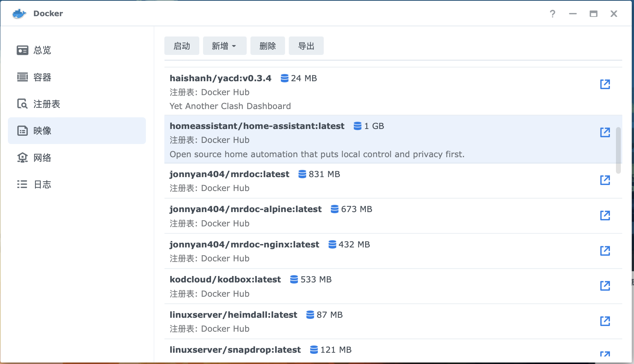Select jonnyan404/mrdoc:latest image row
Screen dimensions: 634x364
(x=393, y=181)
